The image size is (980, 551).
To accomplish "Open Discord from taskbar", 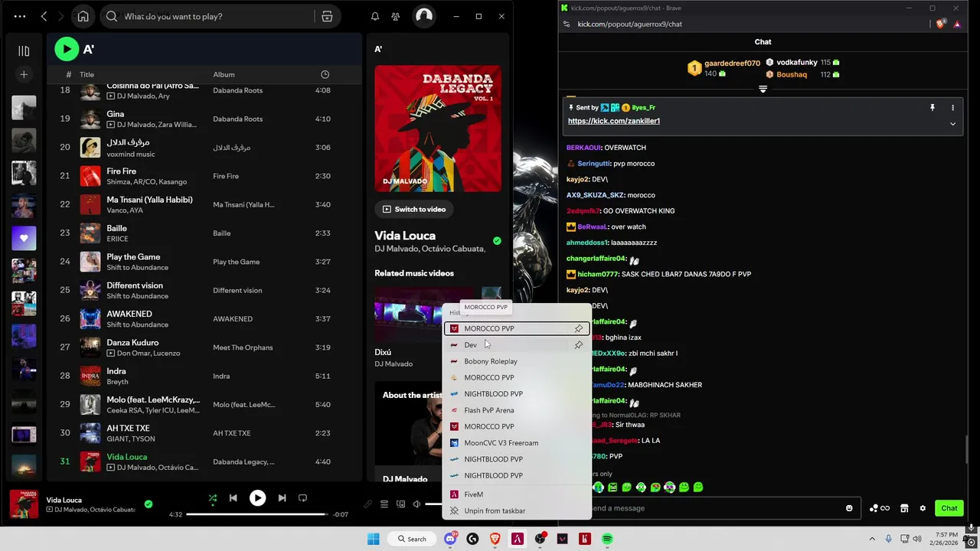I will tap(450, 539).
